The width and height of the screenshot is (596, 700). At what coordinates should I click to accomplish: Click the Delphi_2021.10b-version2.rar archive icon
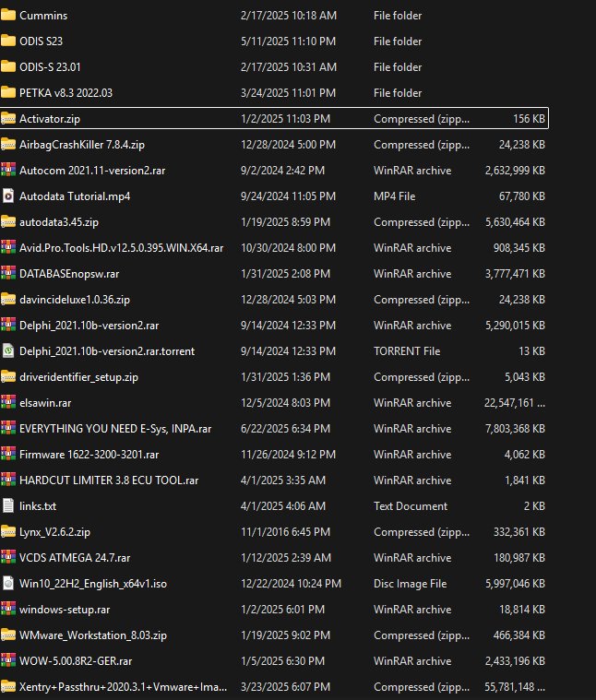point(8,326)
